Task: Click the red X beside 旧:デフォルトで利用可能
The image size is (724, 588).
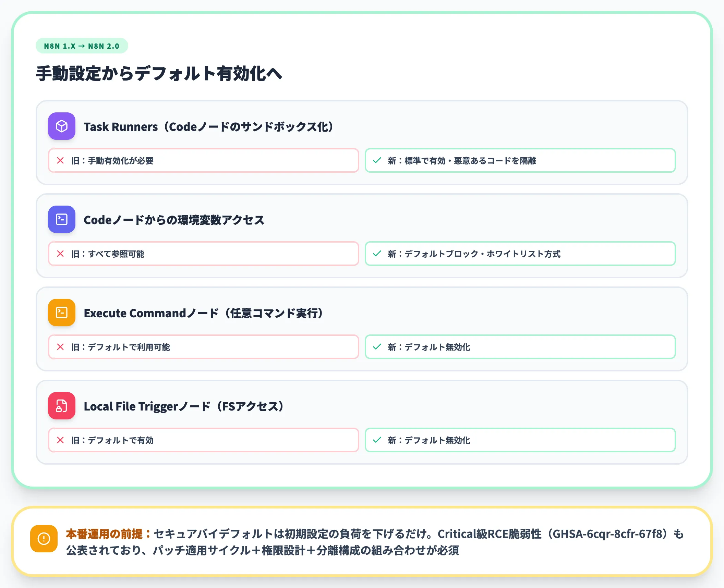Action: pyautogui.click(x=60, y=347)
